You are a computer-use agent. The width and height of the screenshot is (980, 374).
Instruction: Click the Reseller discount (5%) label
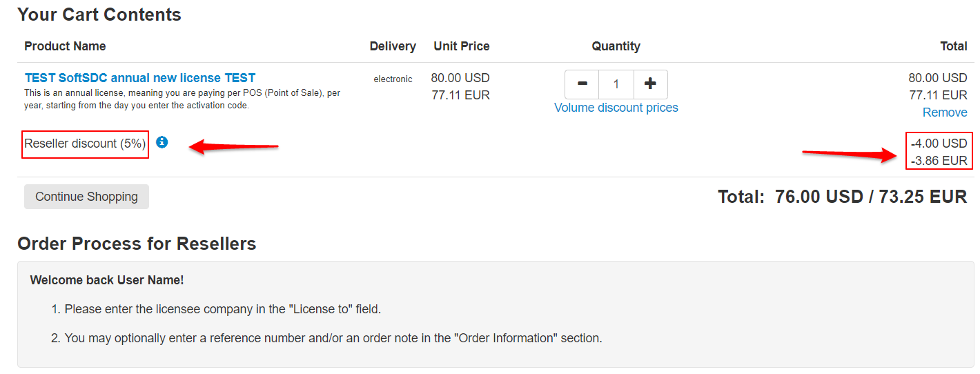coord(85,144)
